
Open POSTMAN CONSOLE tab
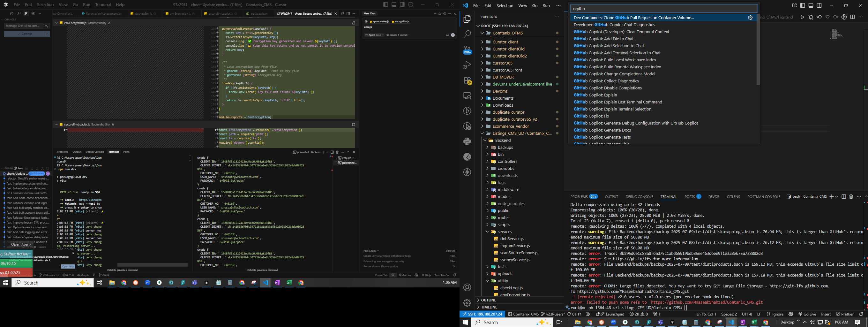(x=764, y=196)
